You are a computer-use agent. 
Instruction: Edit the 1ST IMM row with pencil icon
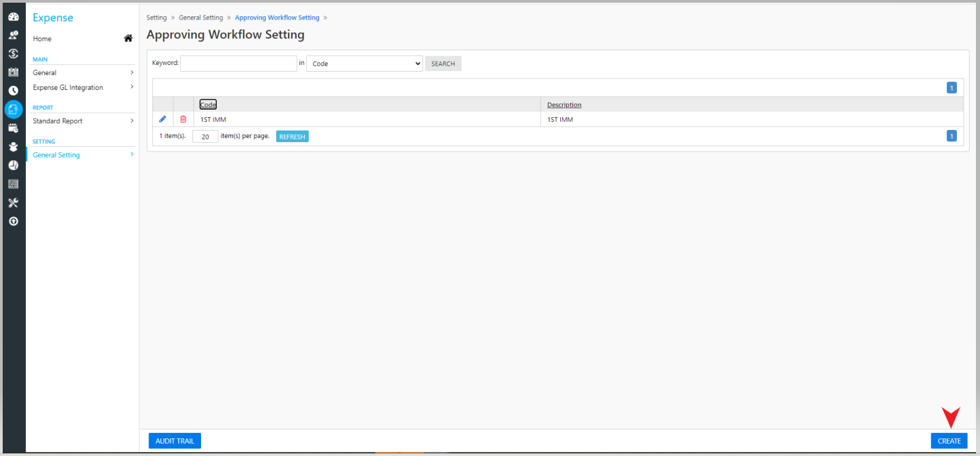163,119
